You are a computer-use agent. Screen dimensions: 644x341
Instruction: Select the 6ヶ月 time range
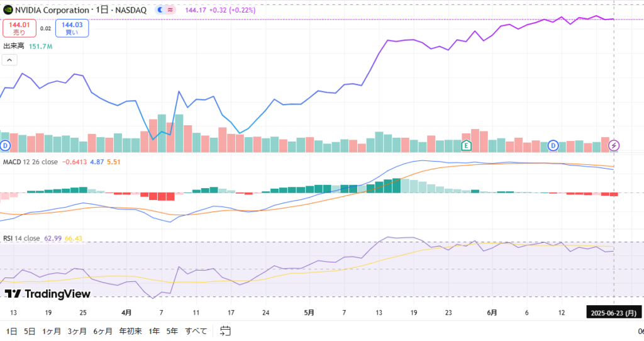pyautogui.click(x=103, y=331)
